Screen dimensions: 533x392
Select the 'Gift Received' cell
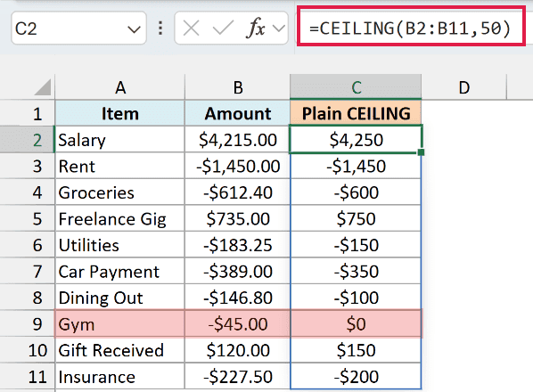click(x=120, y=350)
